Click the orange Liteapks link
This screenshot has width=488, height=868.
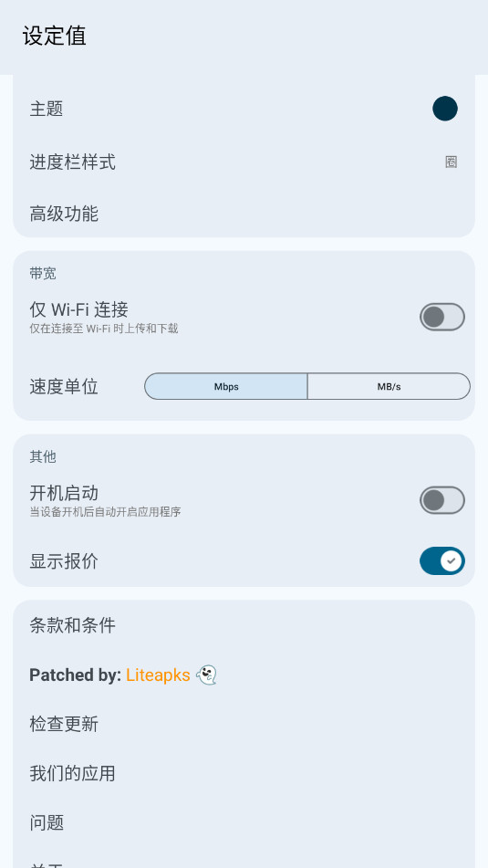click(158, 675)
